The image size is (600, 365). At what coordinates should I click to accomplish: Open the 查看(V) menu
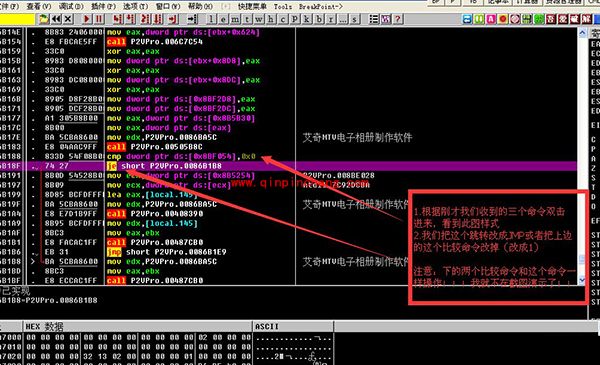click(39, 6)
